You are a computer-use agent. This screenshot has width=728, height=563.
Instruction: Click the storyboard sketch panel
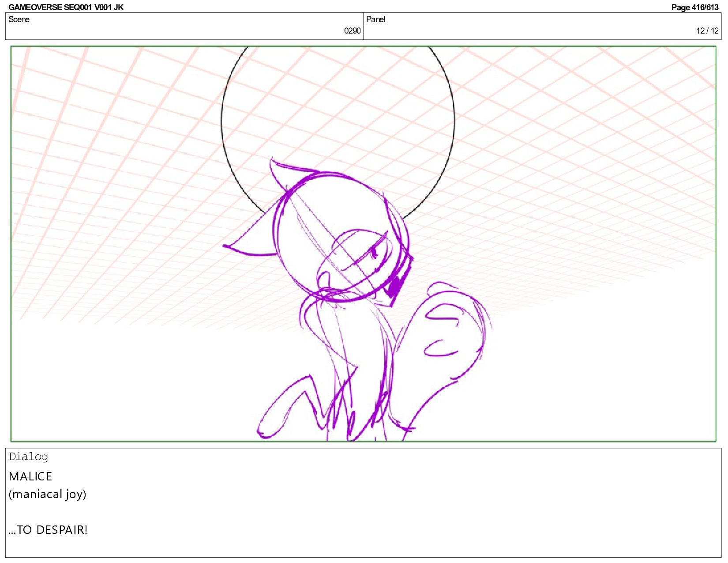pos(363,244)
